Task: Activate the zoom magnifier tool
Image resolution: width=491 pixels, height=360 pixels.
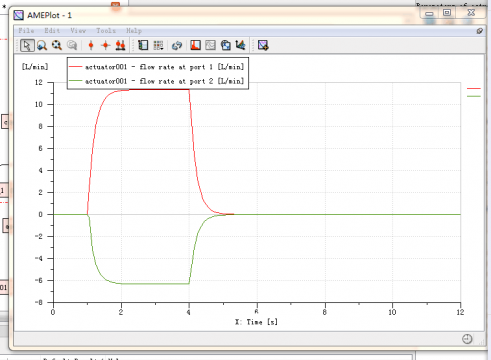Action: [x=42, y=45]
